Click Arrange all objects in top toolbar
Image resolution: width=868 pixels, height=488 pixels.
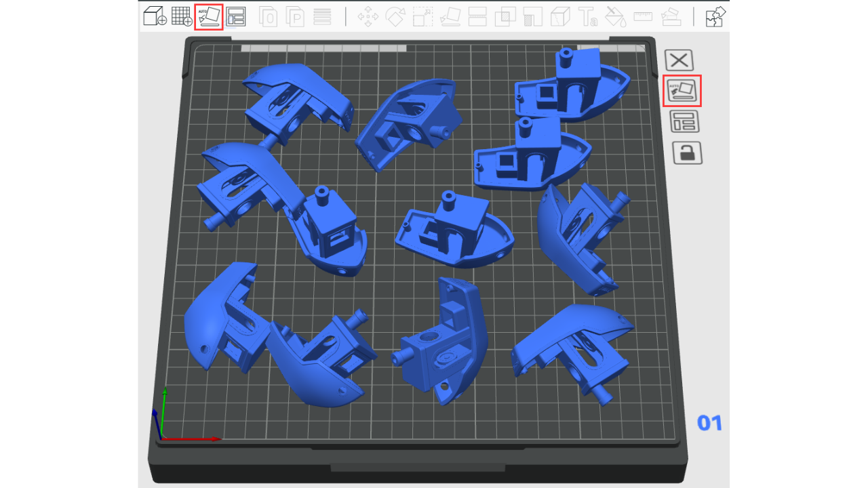236,16
